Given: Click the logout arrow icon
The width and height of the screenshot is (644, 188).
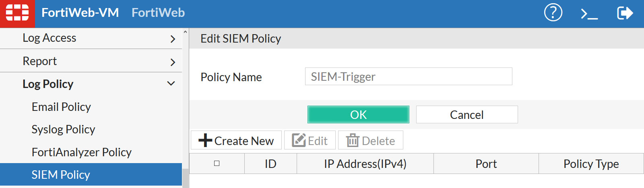Looking at the screenshot, I should [x=625, y=13].
